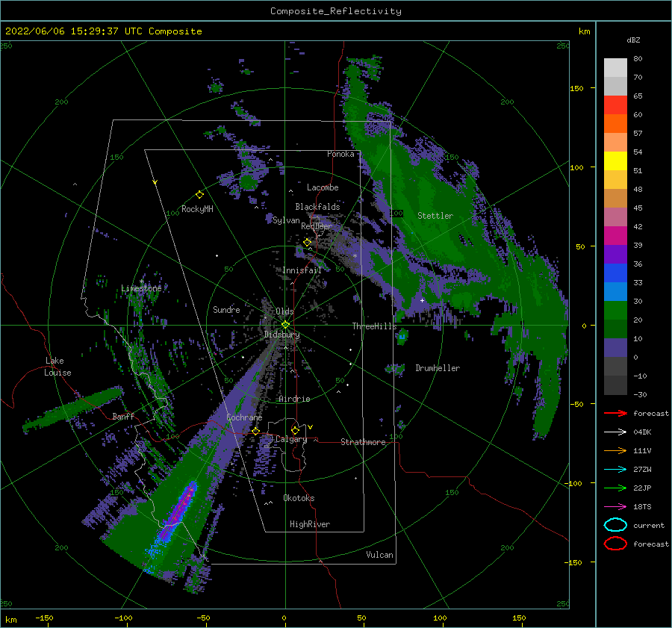Click the yellow diamond marker west of Calgary
Image resolution: width=672 pixels, height=628 pixels.
(x=255, y=432)
